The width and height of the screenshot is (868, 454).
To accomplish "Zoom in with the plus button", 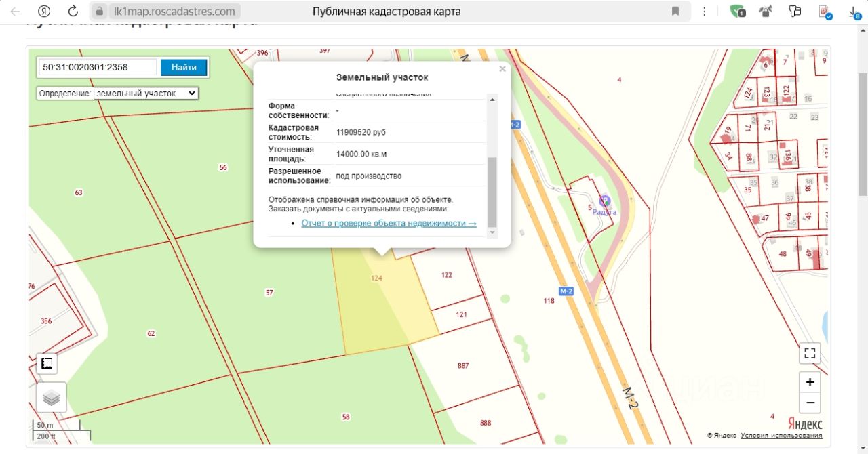I will point(809,382).
